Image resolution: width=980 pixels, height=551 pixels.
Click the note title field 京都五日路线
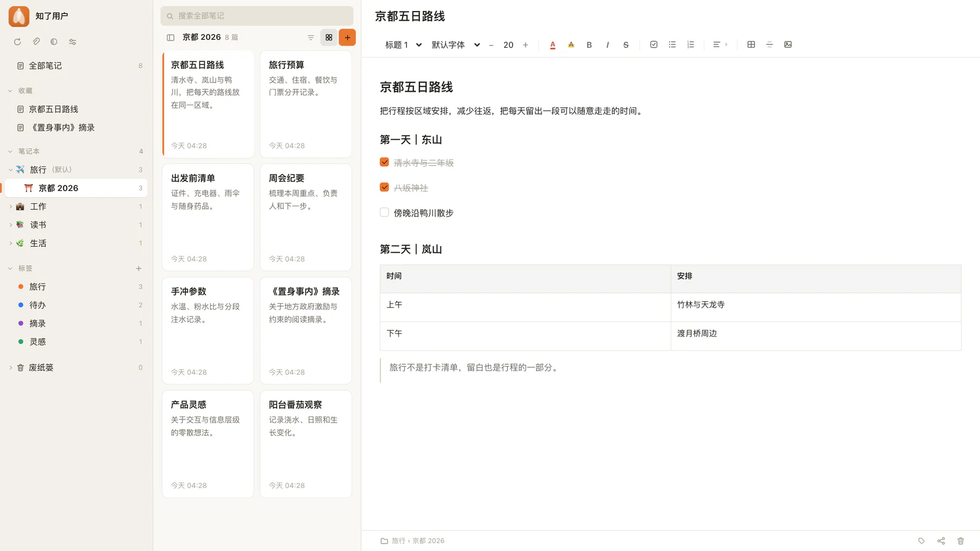click(410, 17)
